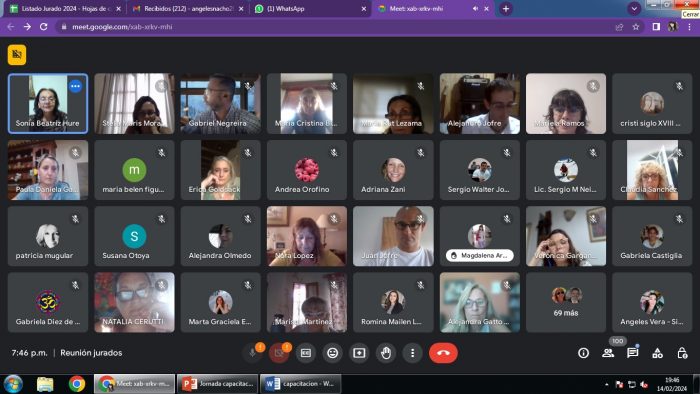Toggle the camera on
This screenshot has height=394, width=700.
click(279, 353)
